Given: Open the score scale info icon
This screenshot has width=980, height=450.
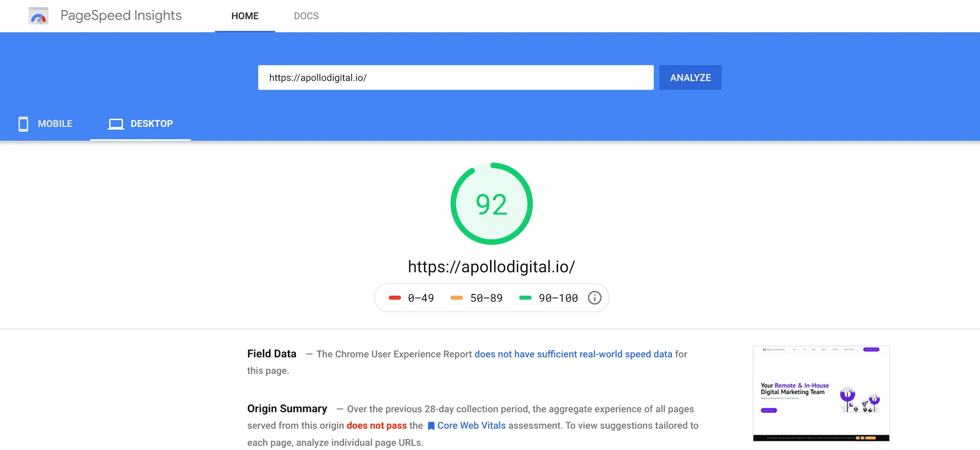Looking at the screenshot, I should click(x=595, y=298).
